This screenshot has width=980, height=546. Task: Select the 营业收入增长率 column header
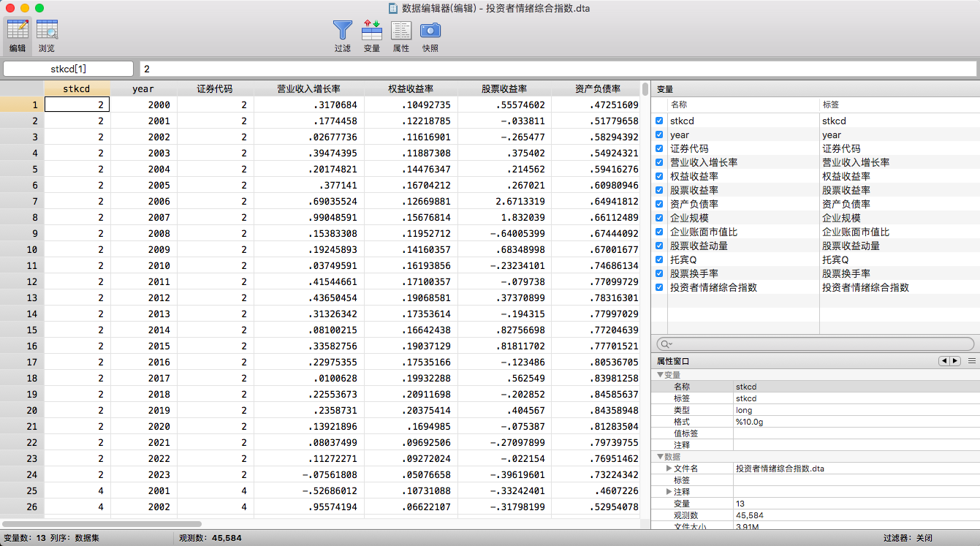coord(308,88)
